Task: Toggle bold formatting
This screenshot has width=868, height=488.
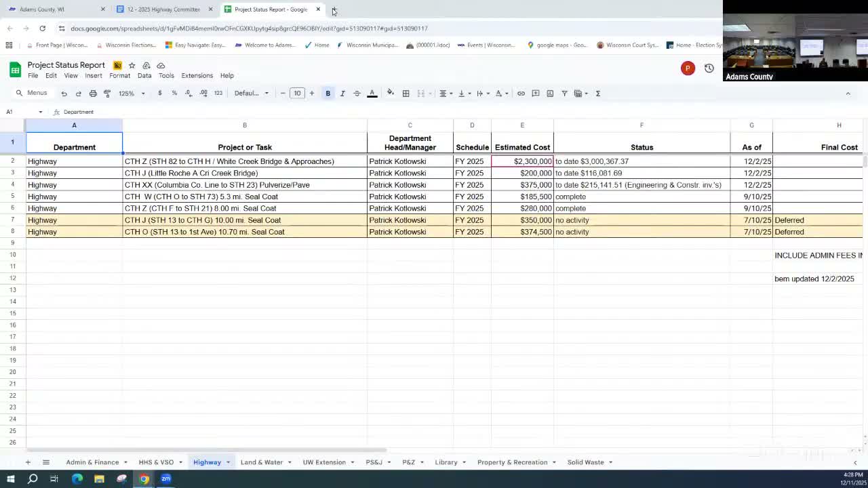Action: tap(328, 94)
